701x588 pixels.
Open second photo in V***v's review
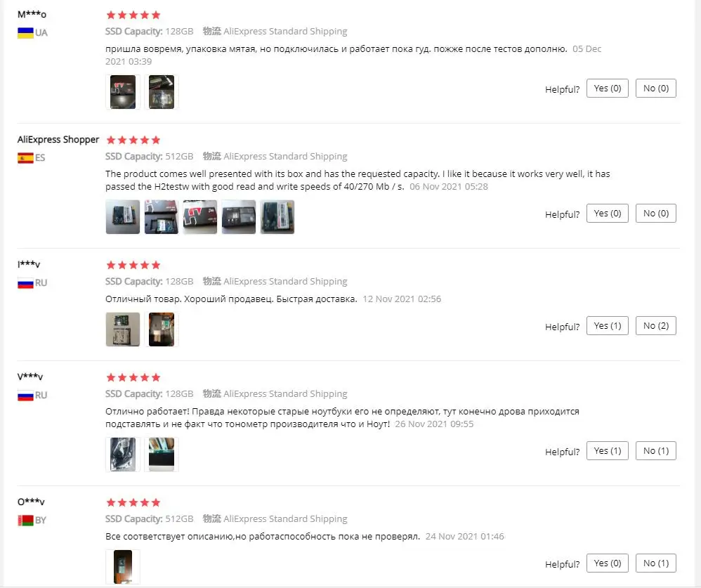coord(162,455)
